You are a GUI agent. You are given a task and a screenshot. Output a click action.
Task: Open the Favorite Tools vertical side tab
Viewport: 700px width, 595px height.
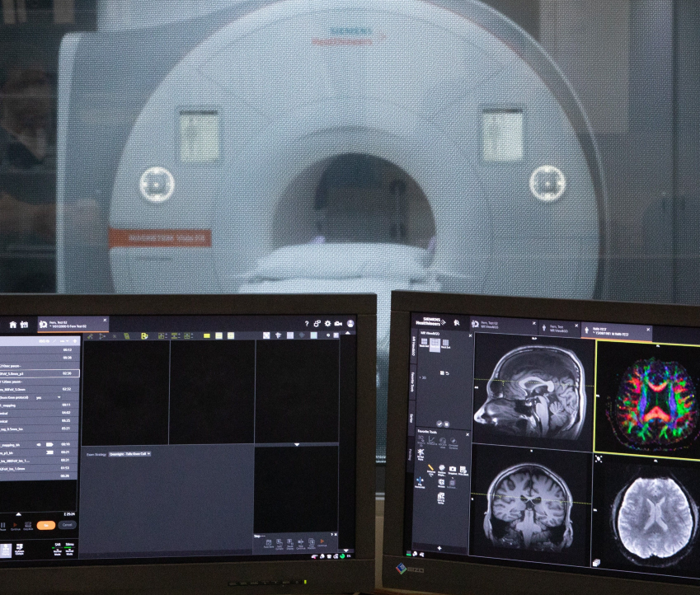pyautogui.click(x=413, y=382)
